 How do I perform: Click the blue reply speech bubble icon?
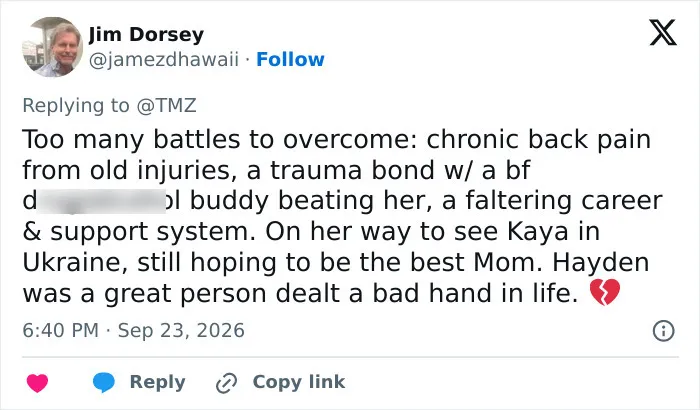tap(104, 382)
